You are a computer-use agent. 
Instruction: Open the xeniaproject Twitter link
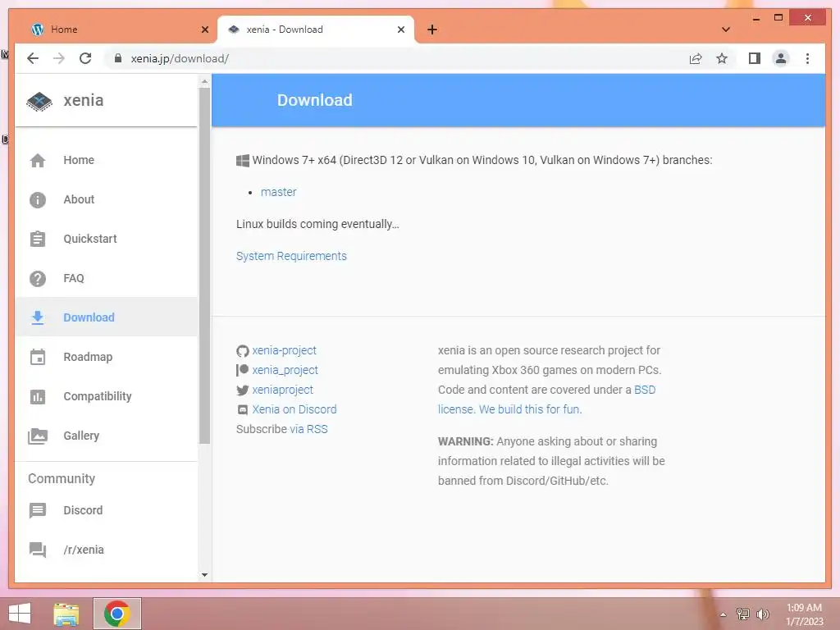[283, 390]
